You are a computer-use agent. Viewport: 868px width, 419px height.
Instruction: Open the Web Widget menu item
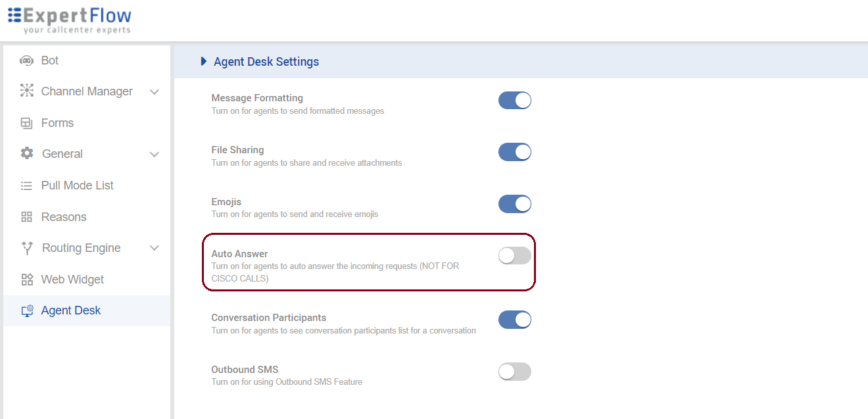(72, 280)
